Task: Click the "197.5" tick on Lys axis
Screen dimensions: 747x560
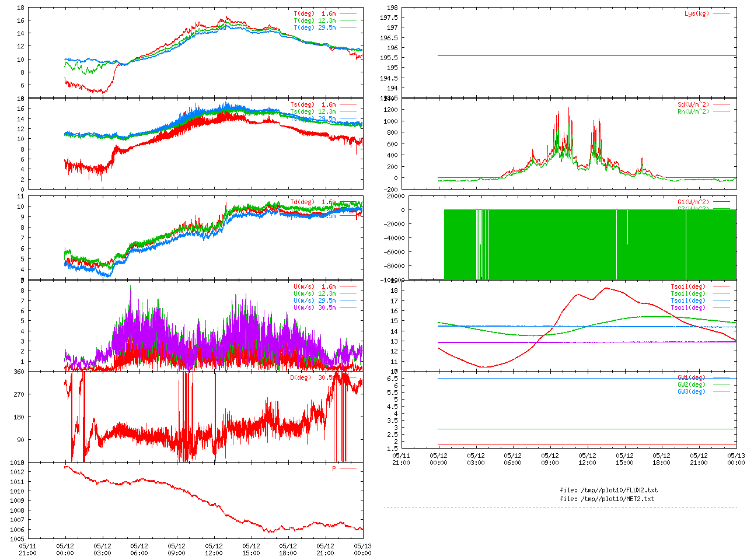Action: 389,17
